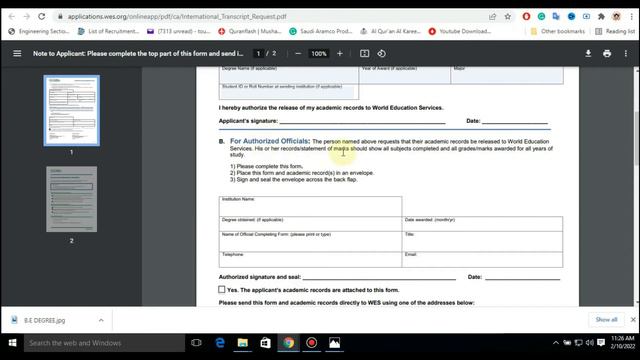Click the For Authorized Officials heading

[270, 141]
